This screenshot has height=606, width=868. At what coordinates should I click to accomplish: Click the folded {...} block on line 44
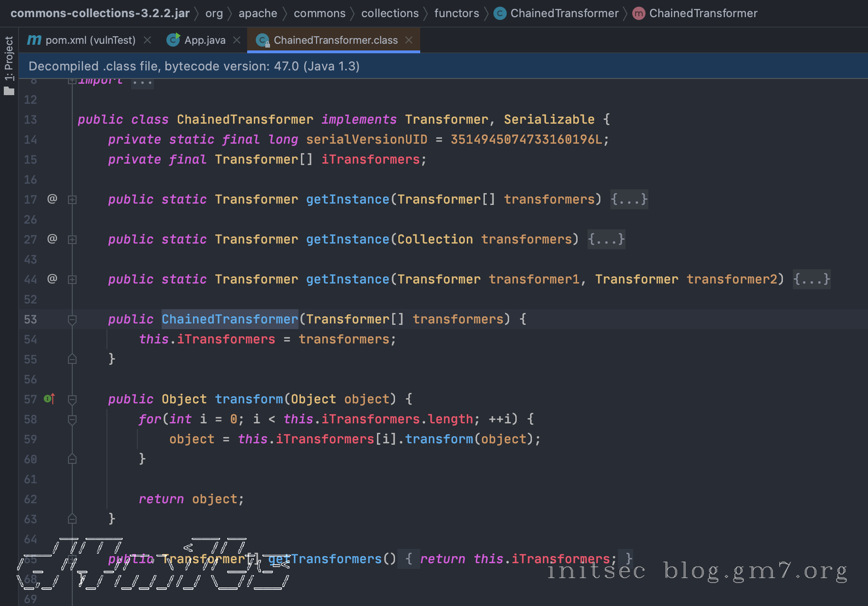(x=811, y=279)
